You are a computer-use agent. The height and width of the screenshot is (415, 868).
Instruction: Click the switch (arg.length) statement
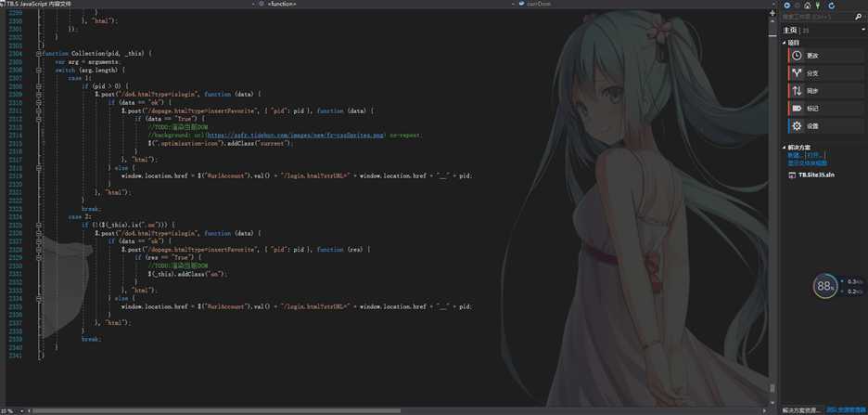(90, 71)
